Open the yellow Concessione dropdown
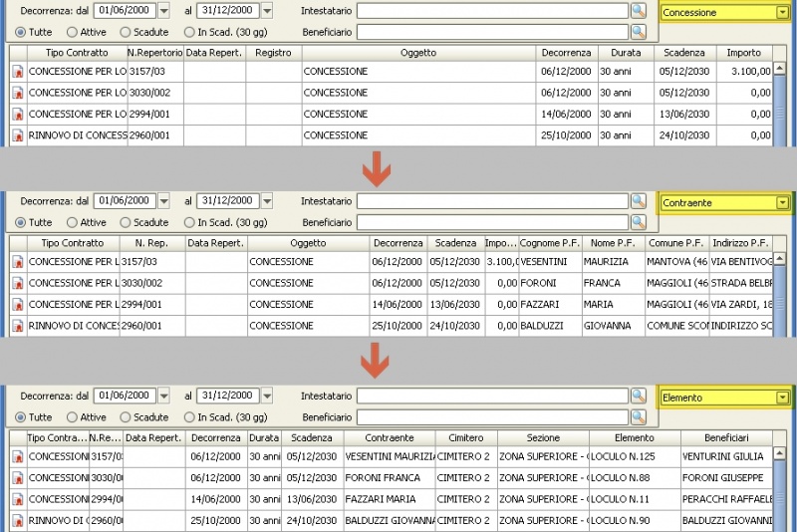The image size is (797, 532). 782,13
